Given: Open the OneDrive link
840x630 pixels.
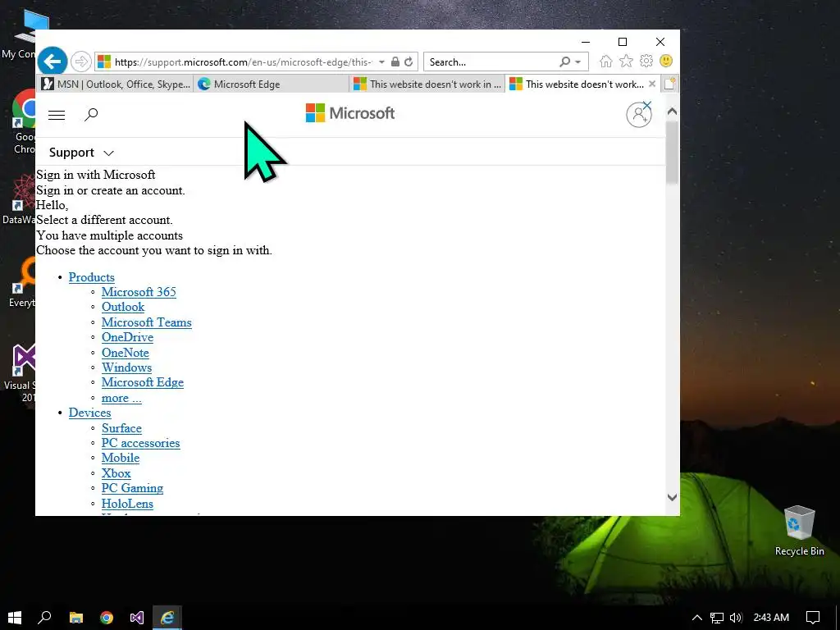Looking at the screenshot, I should pos(127,337).
